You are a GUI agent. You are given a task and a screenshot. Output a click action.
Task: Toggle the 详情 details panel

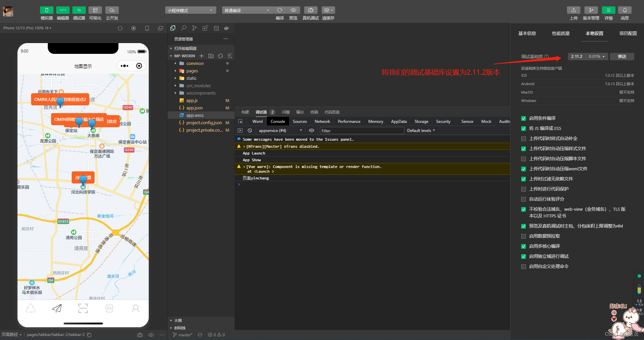609,10
